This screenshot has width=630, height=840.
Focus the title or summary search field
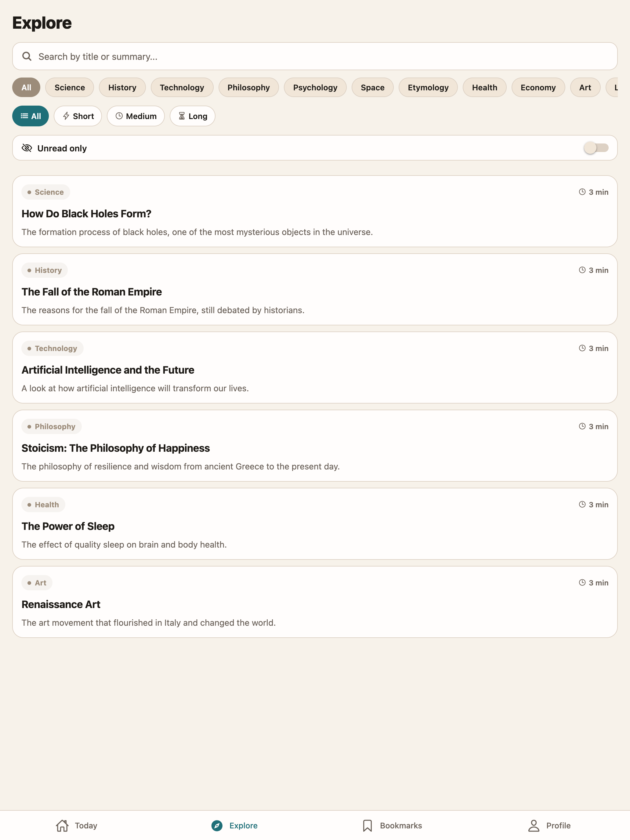pyautogui.click(x=315, y=56)
